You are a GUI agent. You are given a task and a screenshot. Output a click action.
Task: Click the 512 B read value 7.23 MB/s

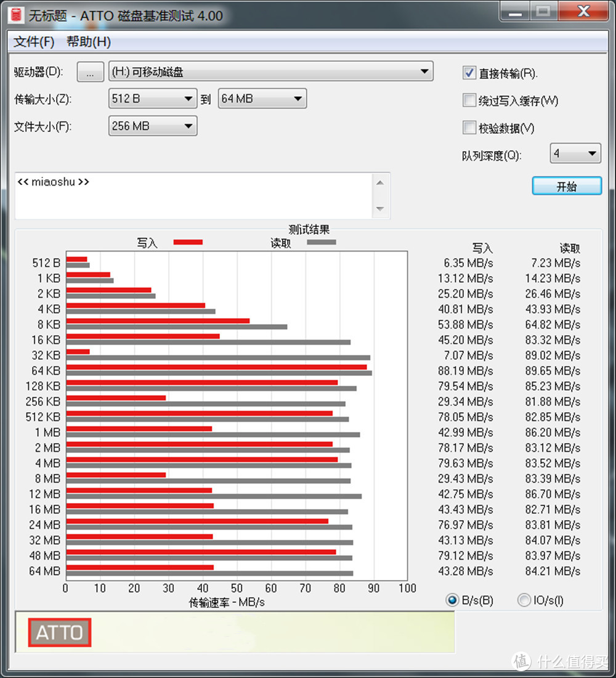[x=556, y=263]
